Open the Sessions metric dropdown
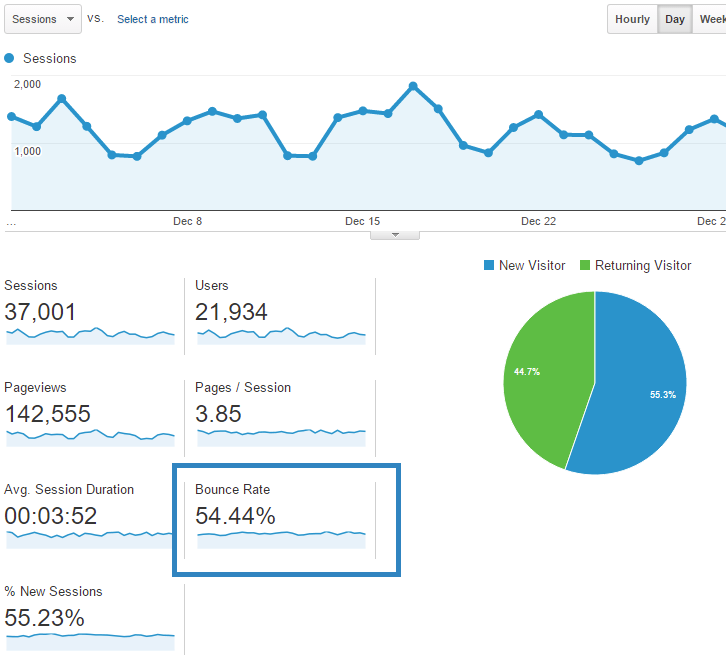726x655 pixels. 42,19
